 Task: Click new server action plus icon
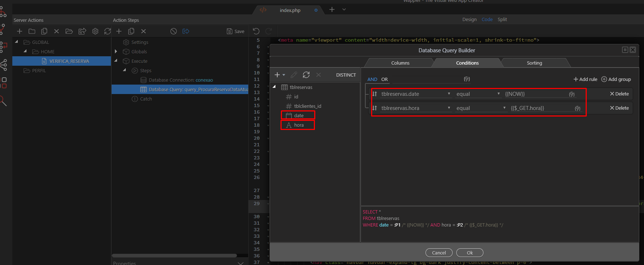(x=20, y=31)
